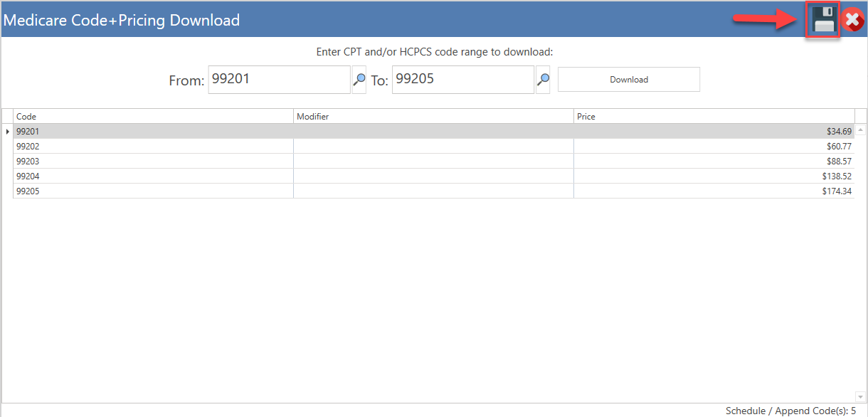
Task: Click the Schedule / Append Code(s): 5 status text
Action: tap(790, 411)
